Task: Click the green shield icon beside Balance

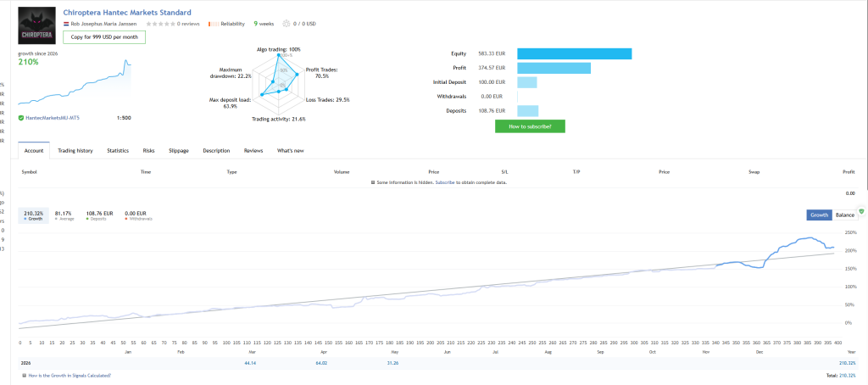Action: [861, 212]
